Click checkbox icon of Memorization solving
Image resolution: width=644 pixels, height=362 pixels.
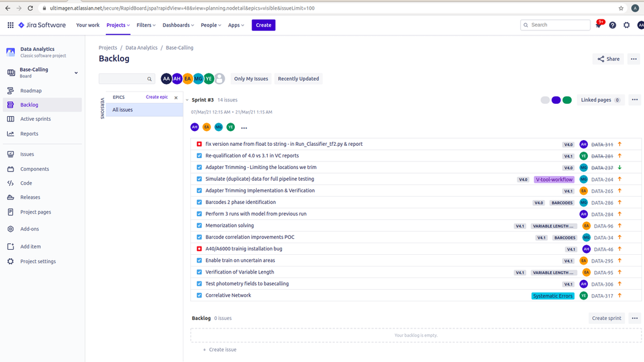tap(199, 226)
